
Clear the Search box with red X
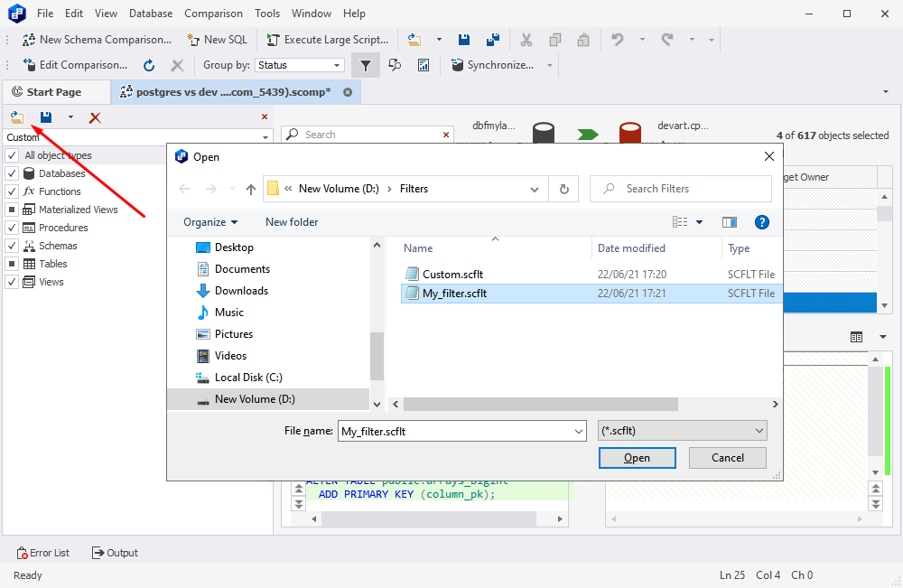coord(446,135)
